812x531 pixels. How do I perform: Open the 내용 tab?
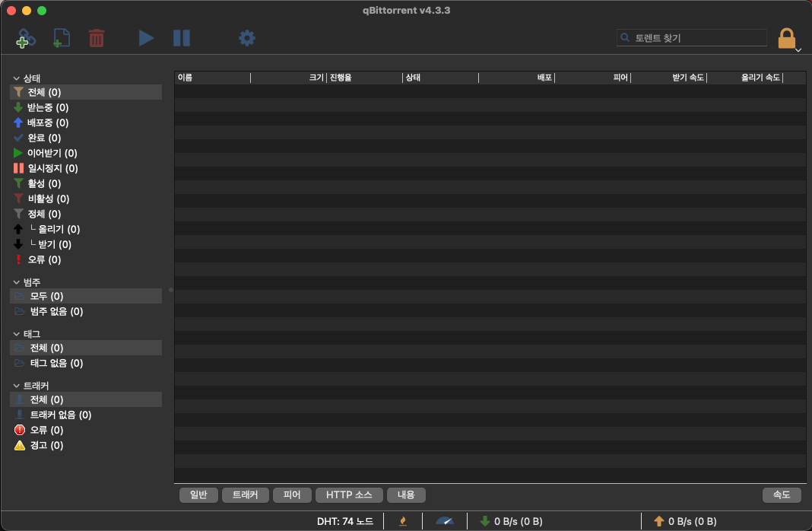point(407,495)
